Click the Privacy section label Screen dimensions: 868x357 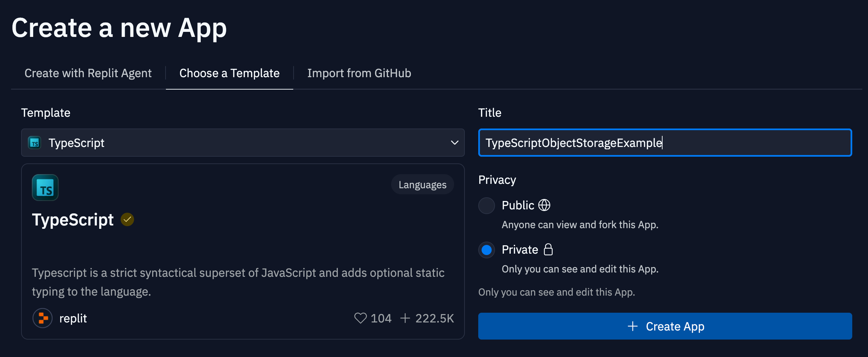pyautogui.click(x=497, y=180)
